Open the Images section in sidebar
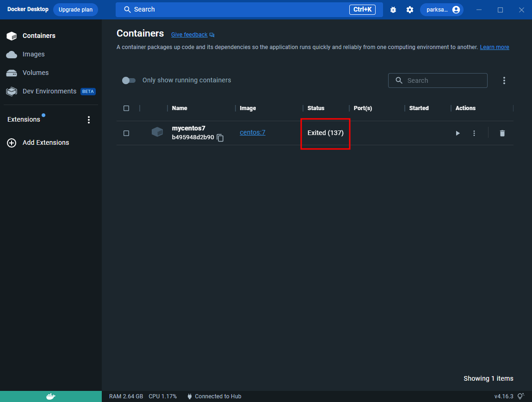The image size is (532, 402). 51,54
